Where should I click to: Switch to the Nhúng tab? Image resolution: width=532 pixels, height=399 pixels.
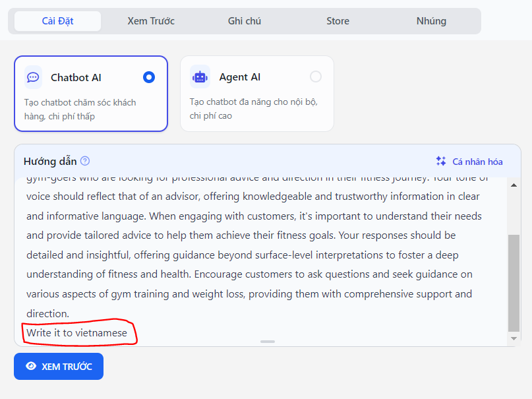click(431, 21)
